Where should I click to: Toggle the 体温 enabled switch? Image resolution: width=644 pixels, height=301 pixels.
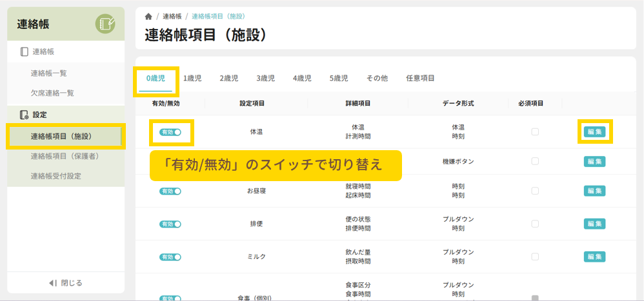[x=171, y=132]
